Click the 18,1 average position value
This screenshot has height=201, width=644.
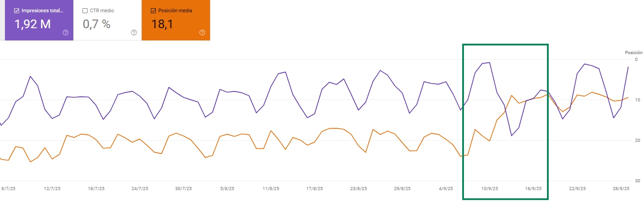click(161, 25)
